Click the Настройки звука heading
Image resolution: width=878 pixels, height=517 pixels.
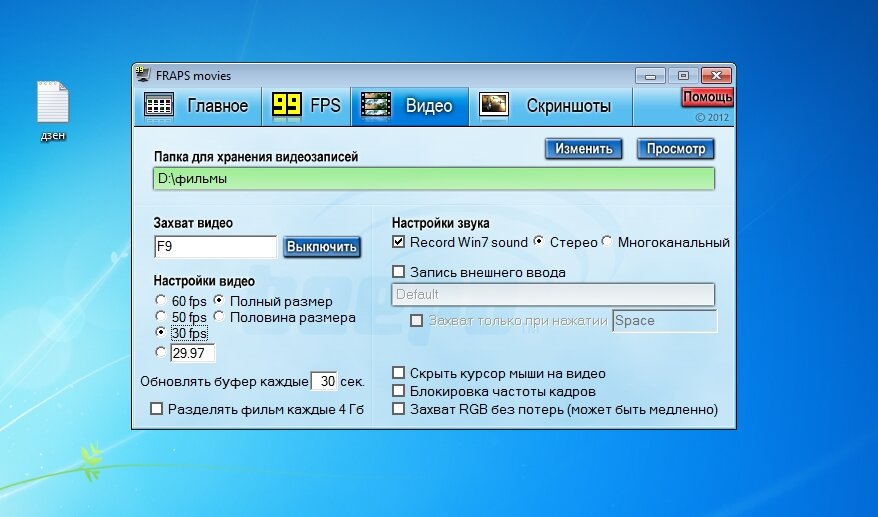[441, 223]
